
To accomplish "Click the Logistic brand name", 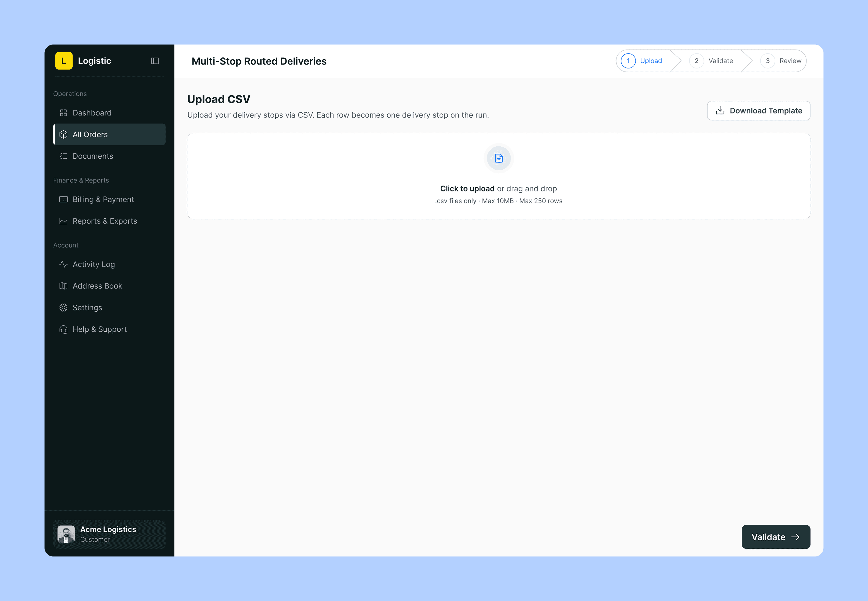I will [x=95, y=61].
